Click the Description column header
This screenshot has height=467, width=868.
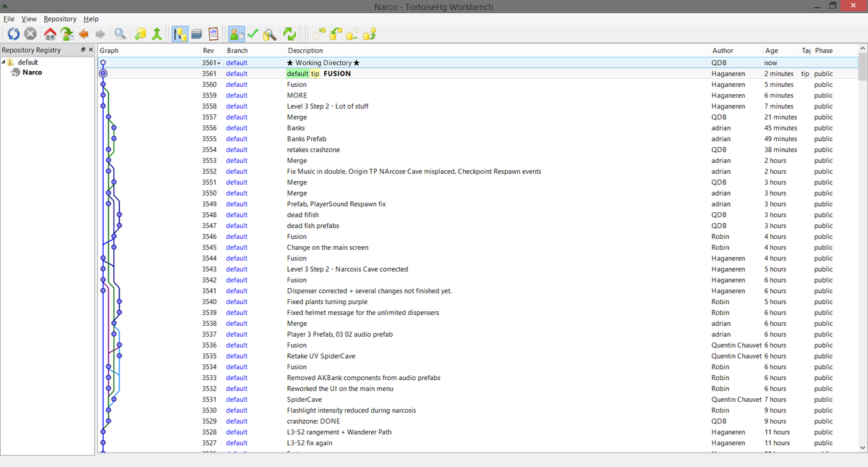tap(305, 51)
